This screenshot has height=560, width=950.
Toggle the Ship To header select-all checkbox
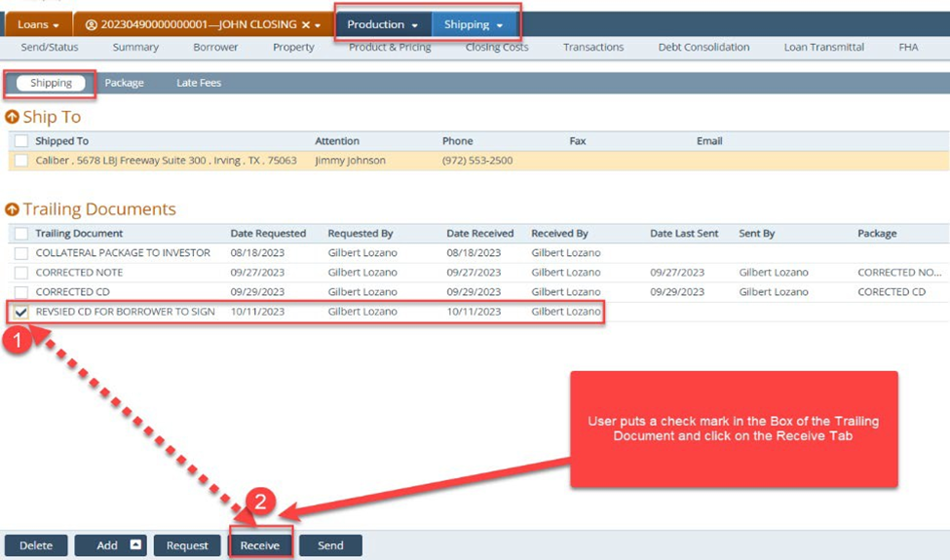tap(21, 140)
